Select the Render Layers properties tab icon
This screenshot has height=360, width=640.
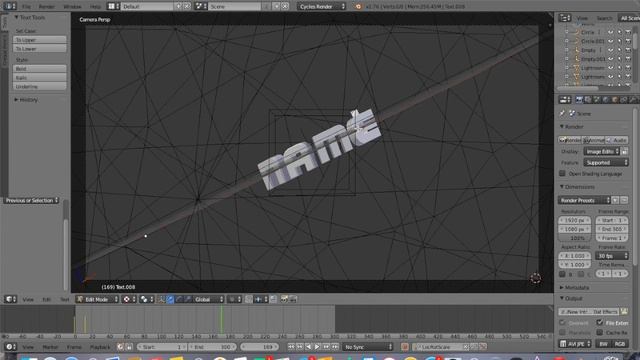pos(588,100)
